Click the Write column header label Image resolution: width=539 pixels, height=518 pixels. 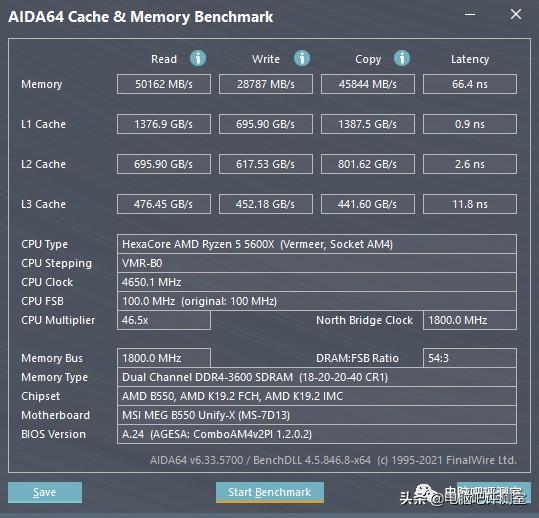266,59
